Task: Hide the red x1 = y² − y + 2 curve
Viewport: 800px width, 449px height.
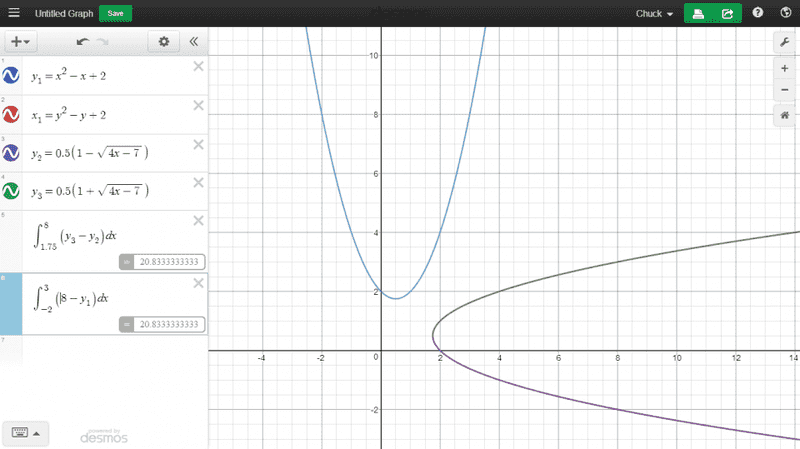Action: point(11,115)
